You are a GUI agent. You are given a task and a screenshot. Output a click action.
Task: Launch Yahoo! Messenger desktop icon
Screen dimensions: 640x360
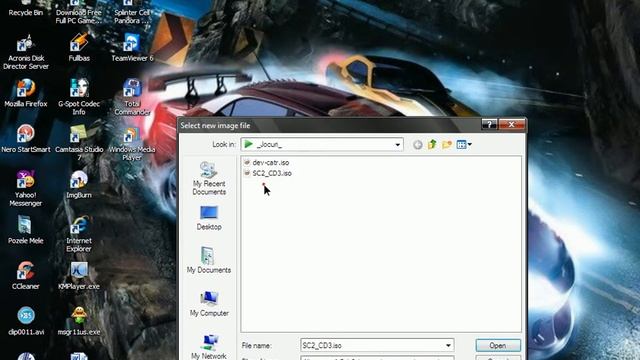(26, 189)
